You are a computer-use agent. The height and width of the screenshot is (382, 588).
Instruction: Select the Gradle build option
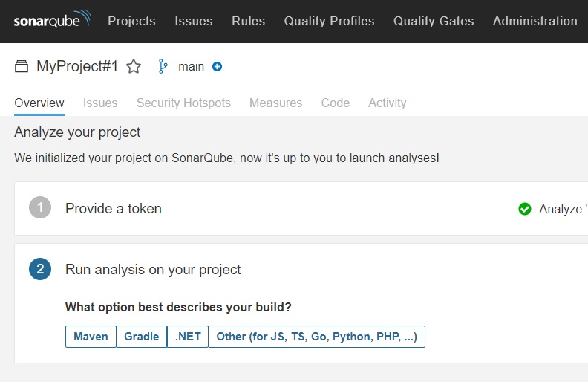141,337
